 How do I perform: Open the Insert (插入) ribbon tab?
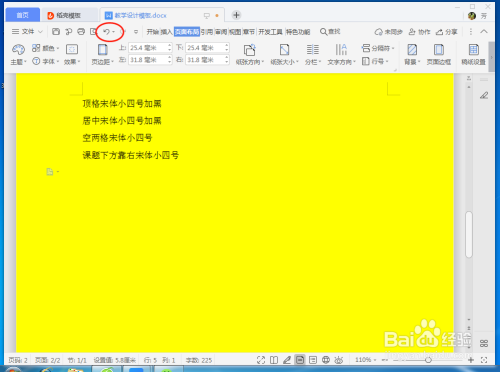click(167, 32)
